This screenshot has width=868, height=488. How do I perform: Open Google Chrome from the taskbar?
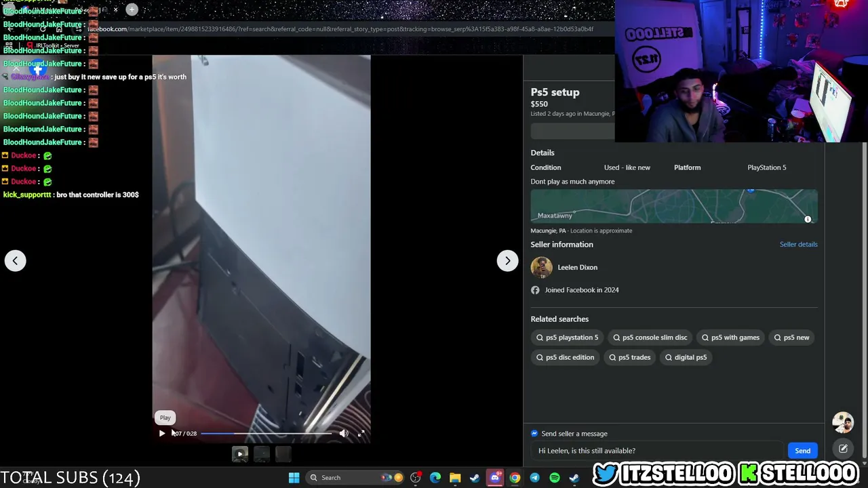515,478
